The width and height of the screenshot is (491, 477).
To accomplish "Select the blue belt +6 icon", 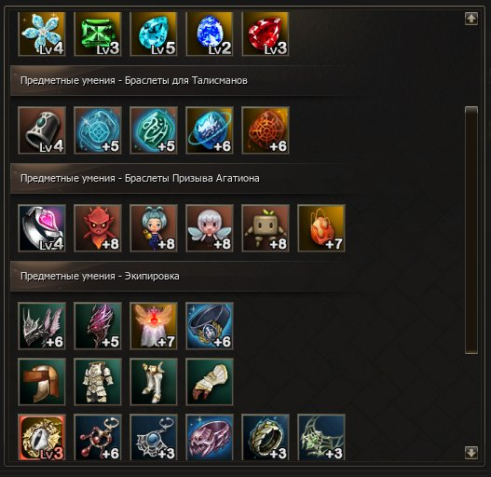I will [210, 326].
